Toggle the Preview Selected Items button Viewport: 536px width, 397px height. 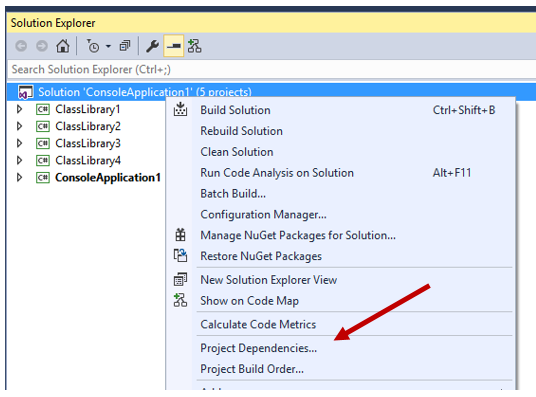[174, 46]
